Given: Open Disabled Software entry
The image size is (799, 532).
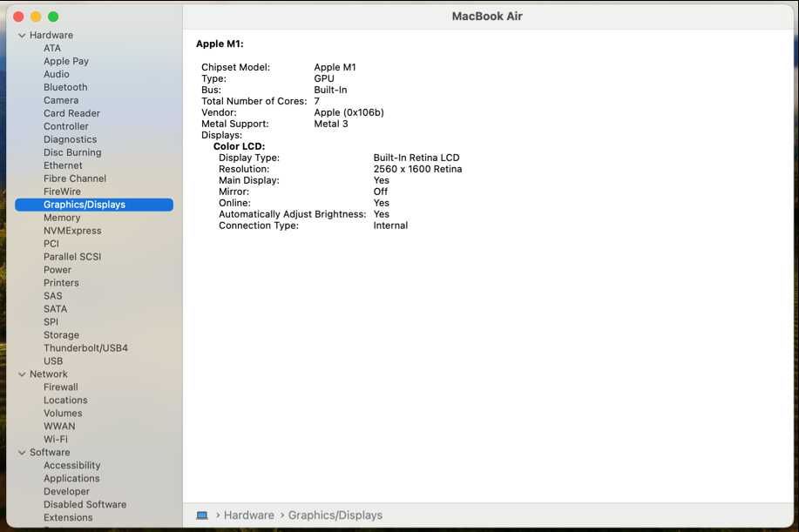Looking at the screenshot, I should point(85,504).
